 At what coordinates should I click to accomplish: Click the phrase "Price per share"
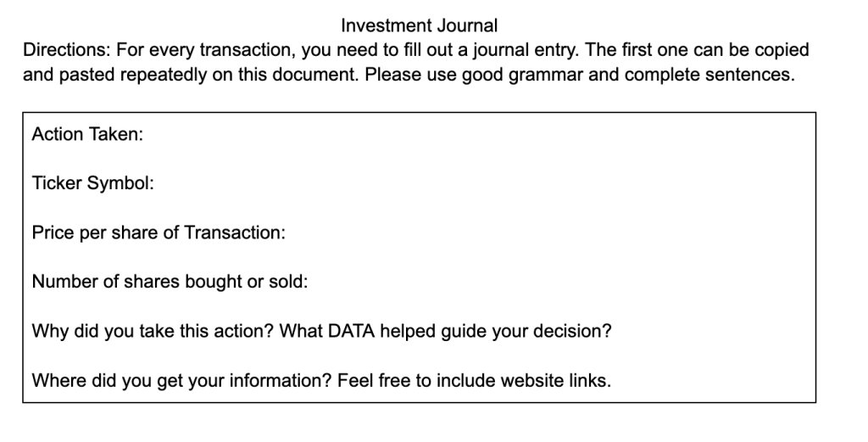(x=93, y=232)
